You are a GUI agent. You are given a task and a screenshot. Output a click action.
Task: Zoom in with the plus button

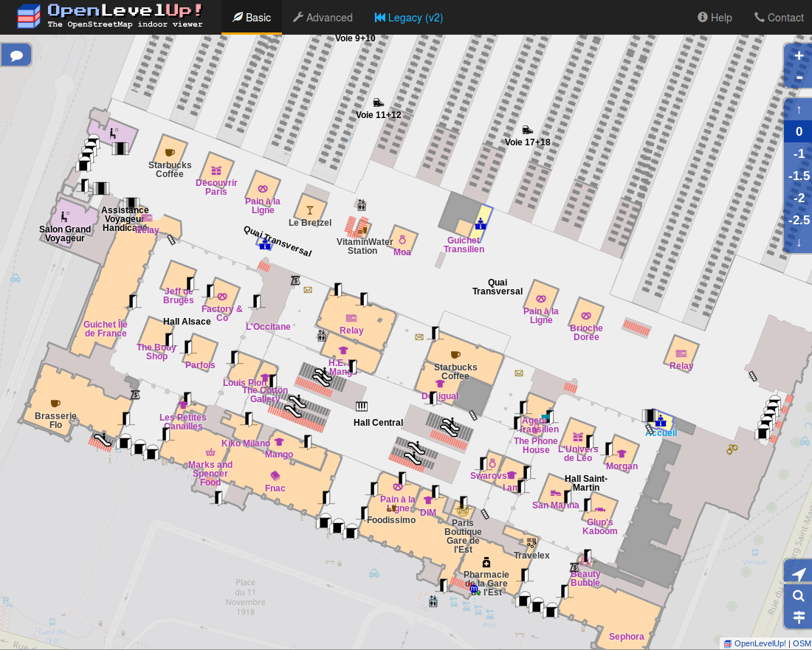(x=799, y=55)
